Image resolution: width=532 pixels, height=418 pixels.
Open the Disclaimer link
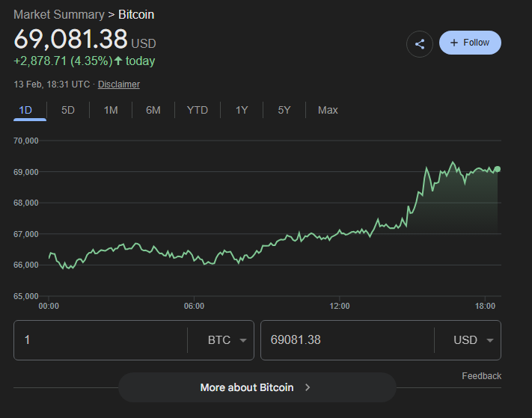(119, 84)
